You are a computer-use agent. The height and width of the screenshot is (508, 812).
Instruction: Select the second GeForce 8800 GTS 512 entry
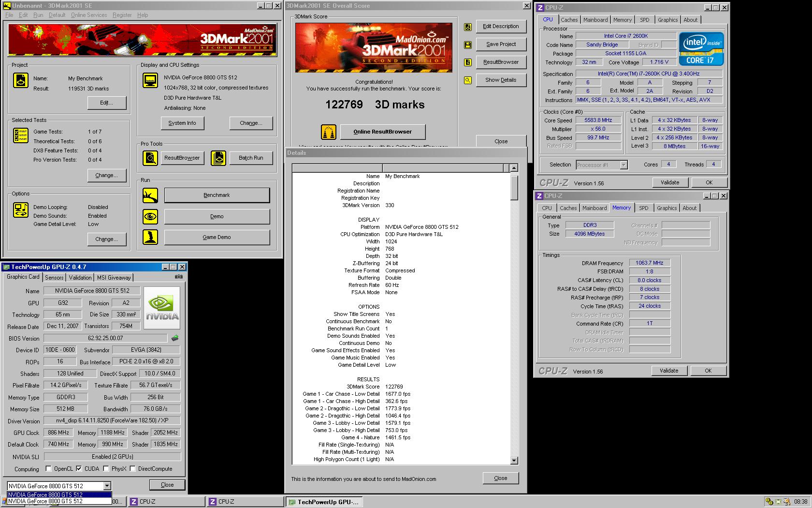[x=59, y=501]
